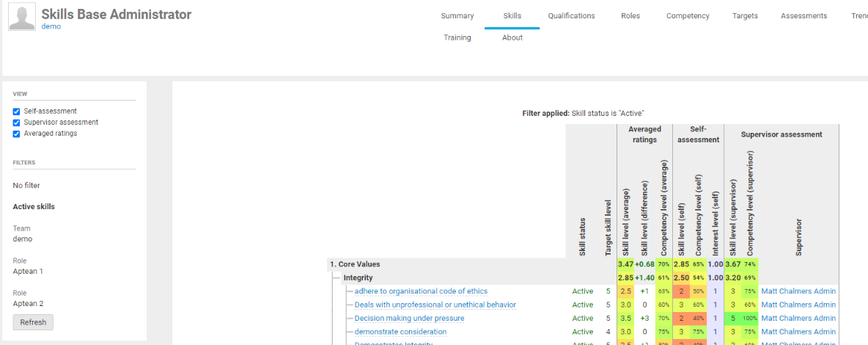The width and height of the screenshot is (868, 345).
Task: Uncheck the Averaged ratings checkbox
Action: pos(16,134)
